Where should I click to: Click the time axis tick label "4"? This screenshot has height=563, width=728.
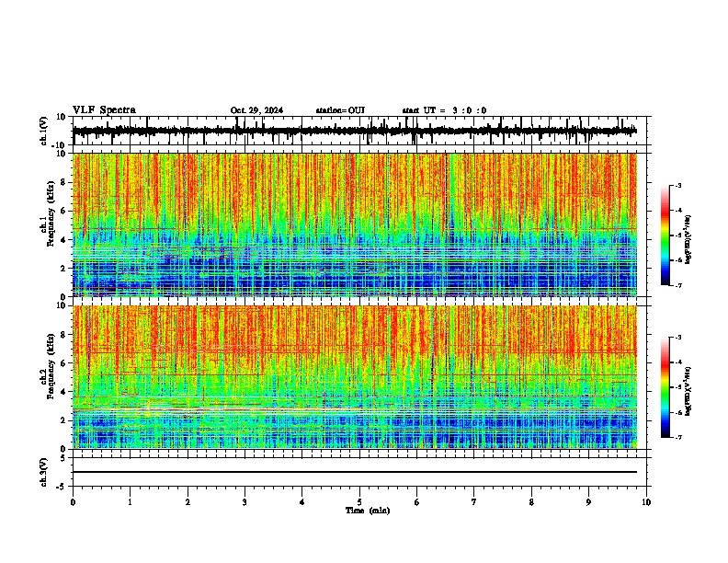point(301,502)
